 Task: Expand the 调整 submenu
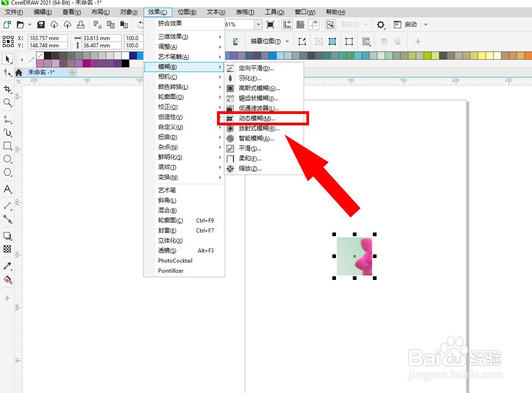pos(184,47)
